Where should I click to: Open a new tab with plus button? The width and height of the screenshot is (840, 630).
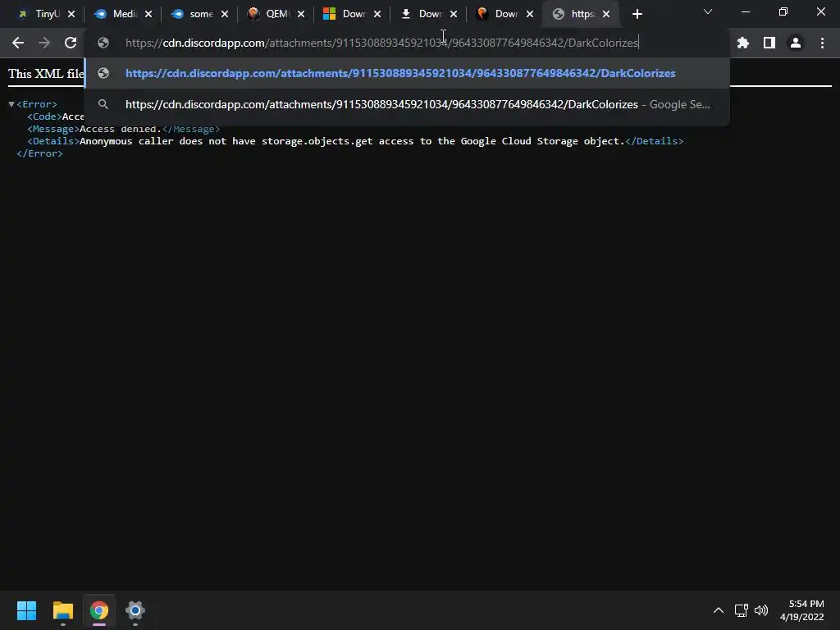[x=637, y=14]
